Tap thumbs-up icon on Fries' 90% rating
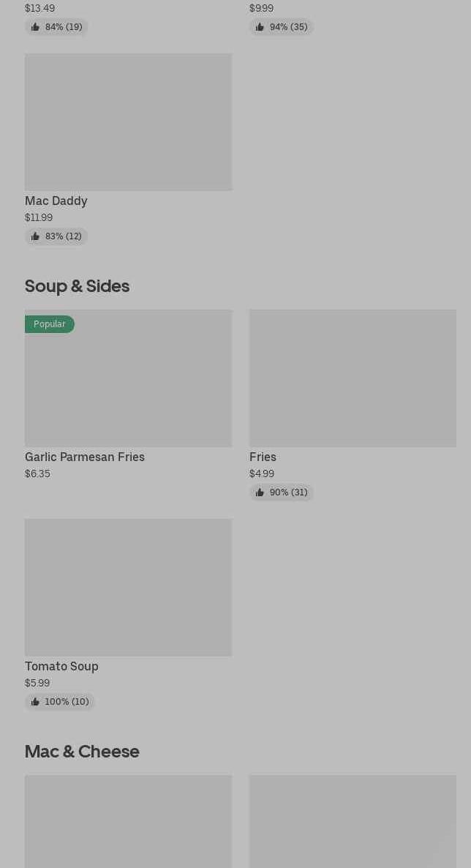Viewport: 471px width, 868px height. tap(260, 493)
